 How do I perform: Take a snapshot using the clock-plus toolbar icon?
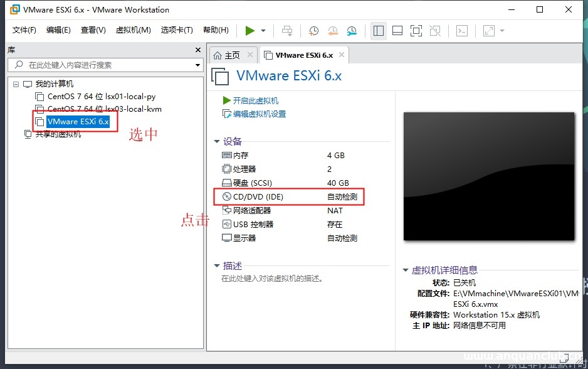pos(313,31)
